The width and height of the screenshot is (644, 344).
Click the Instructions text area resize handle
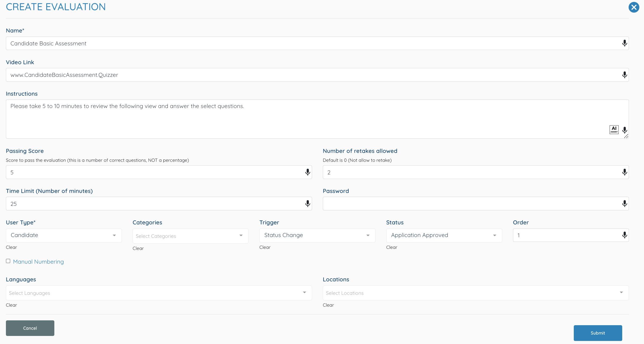click(x=626, y=136)
